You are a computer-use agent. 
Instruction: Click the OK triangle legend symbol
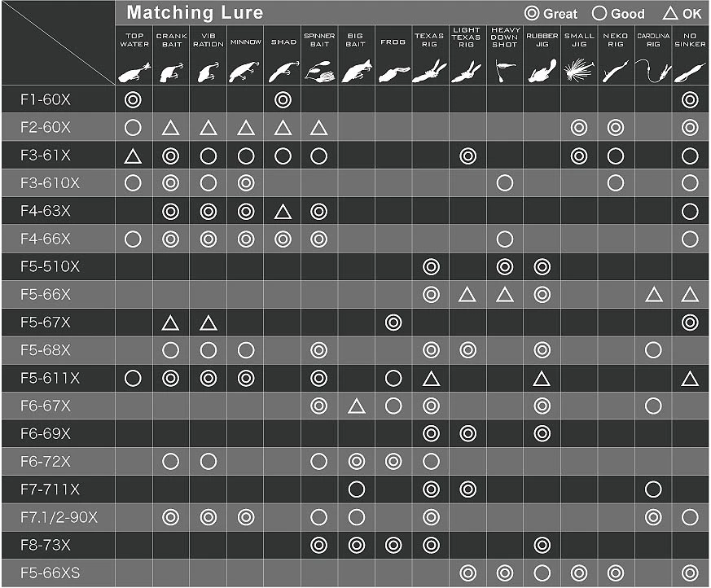671,14
